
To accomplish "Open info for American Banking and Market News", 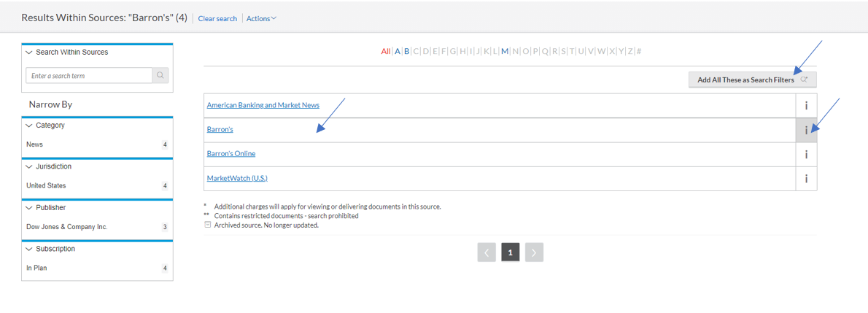I will [x=806, y=106].
